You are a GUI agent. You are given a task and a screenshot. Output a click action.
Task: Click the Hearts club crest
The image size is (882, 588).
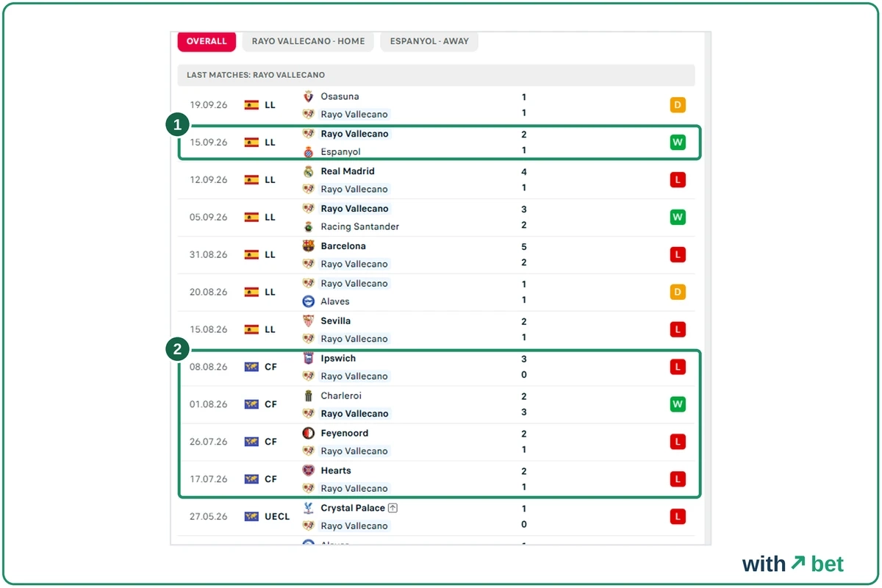coord(309,470)
